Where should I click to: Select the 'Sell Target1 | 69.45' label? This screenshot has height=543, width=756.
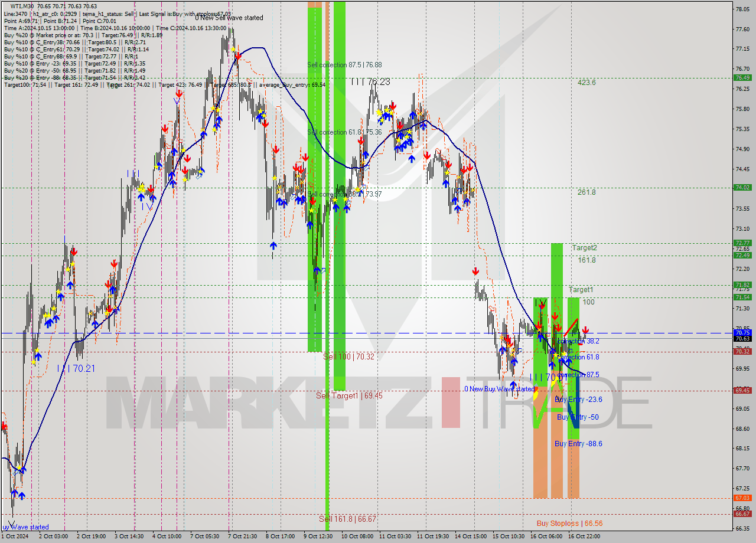pyautogui.click(x=349, y=395)
